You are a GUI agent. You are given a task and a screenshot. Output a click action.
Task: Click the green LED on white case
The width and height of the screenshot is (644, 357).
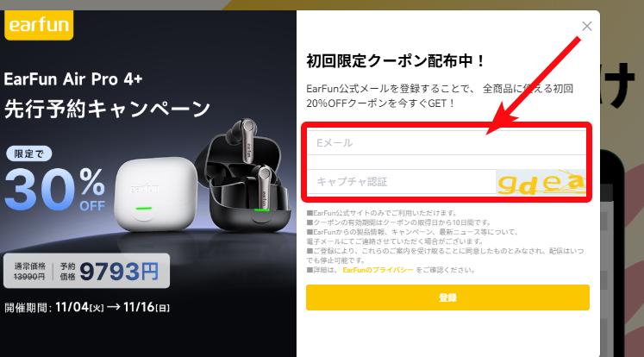pos(144,209)
